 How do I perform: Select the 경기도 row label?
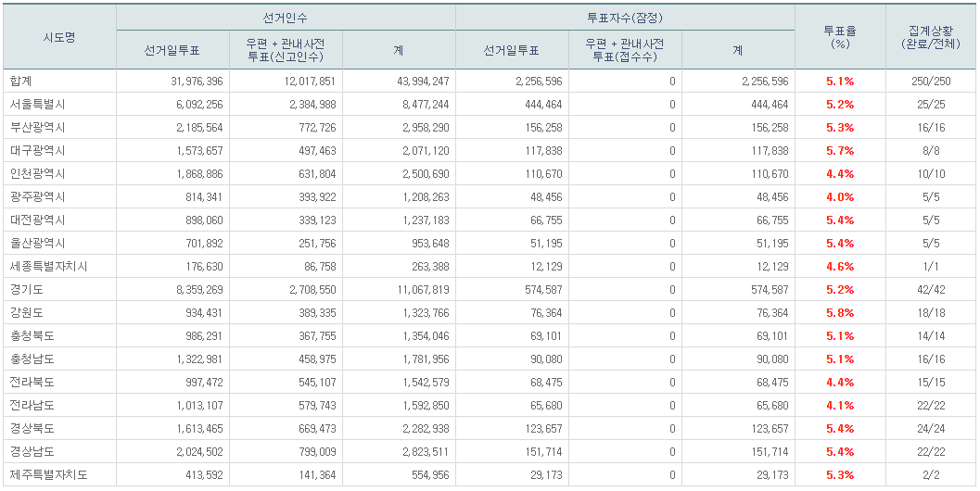[x=26, y=290]
